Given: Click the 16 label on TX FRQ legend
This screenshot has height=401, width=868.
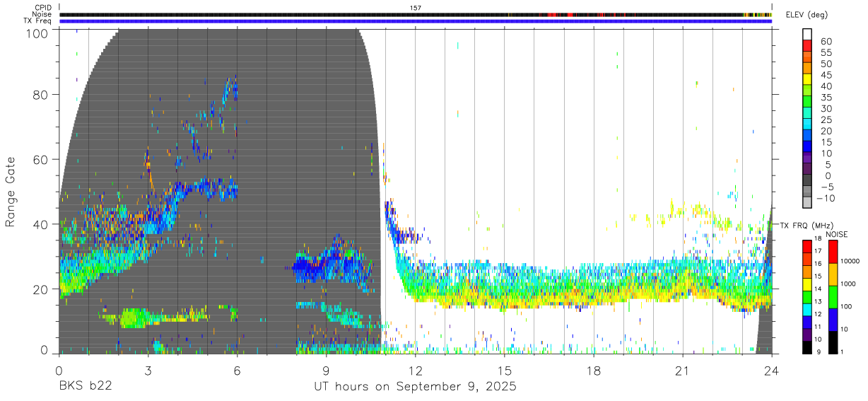Looking at the screenshot, I should point(816,263).
